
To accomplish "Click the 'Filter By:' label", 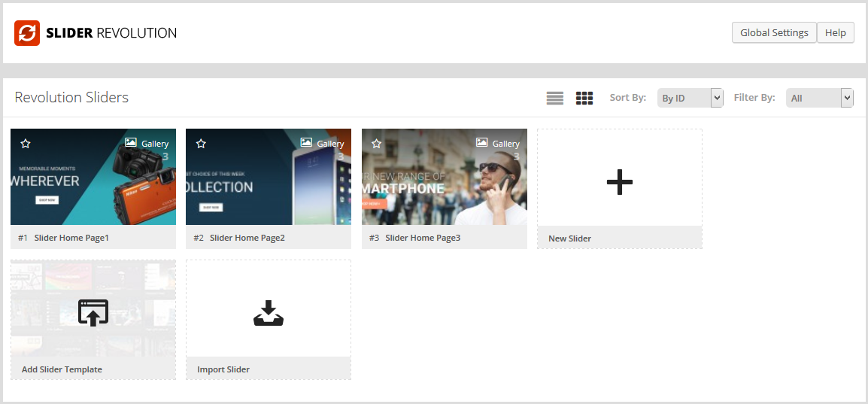I will click(754, 97).
